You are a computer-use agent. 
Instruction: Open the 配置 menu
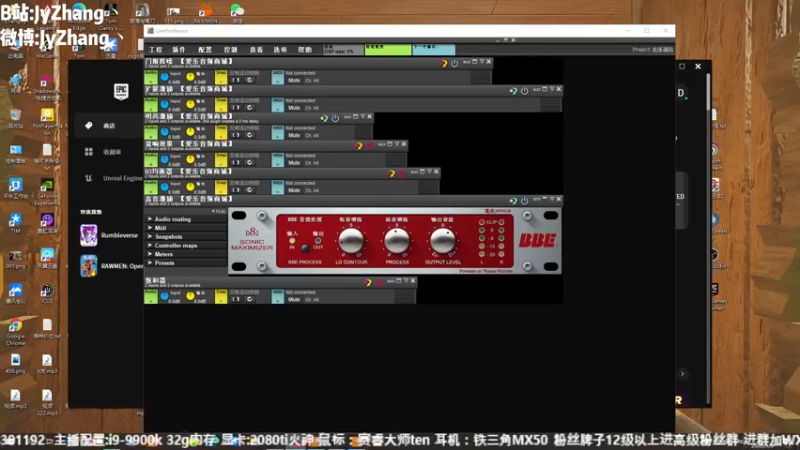point(205,49)
